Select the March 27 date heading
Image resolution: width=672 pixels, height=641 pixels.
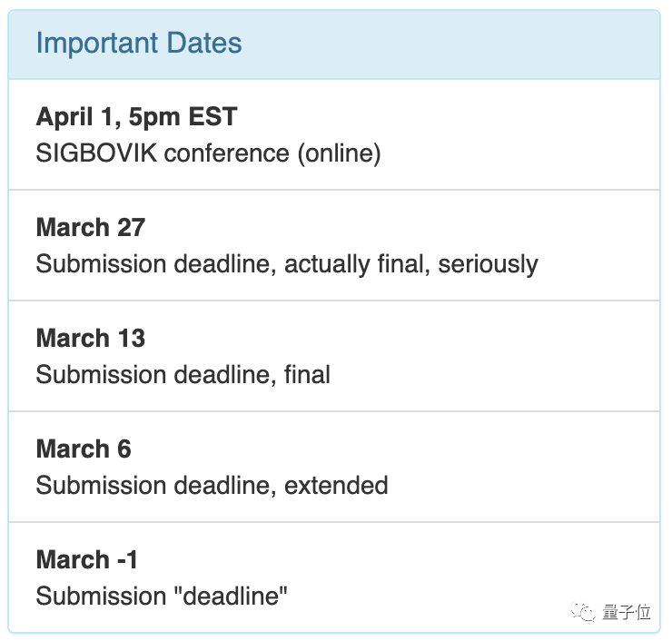coord(91,228)
